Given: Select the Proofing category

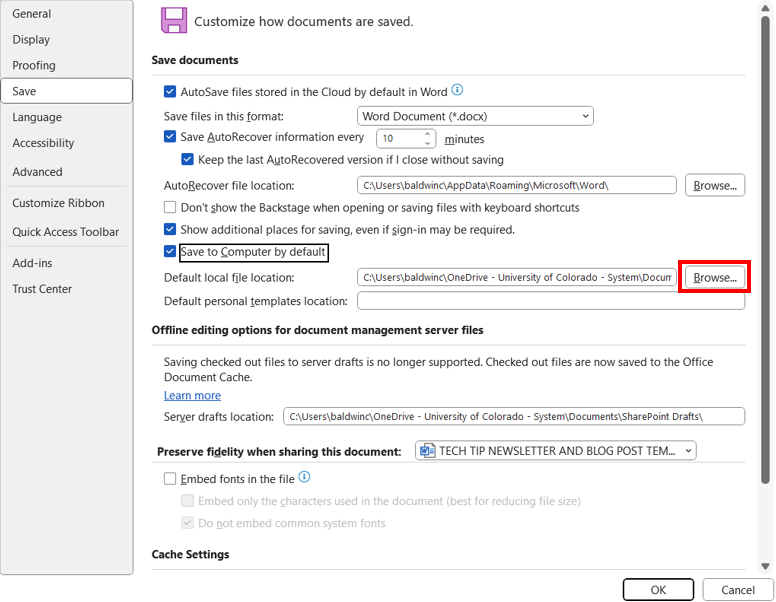Looking at the screenshot, I should pos(34,65).
